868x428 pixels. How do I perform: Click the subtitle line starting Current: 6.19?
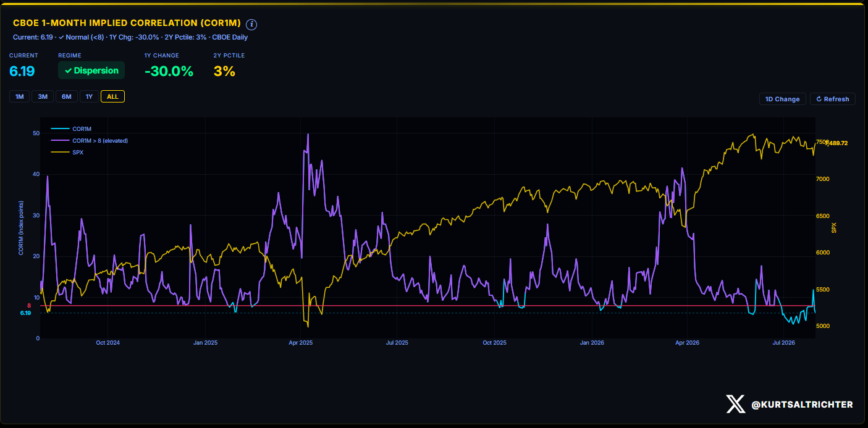[x=130, y=37]
